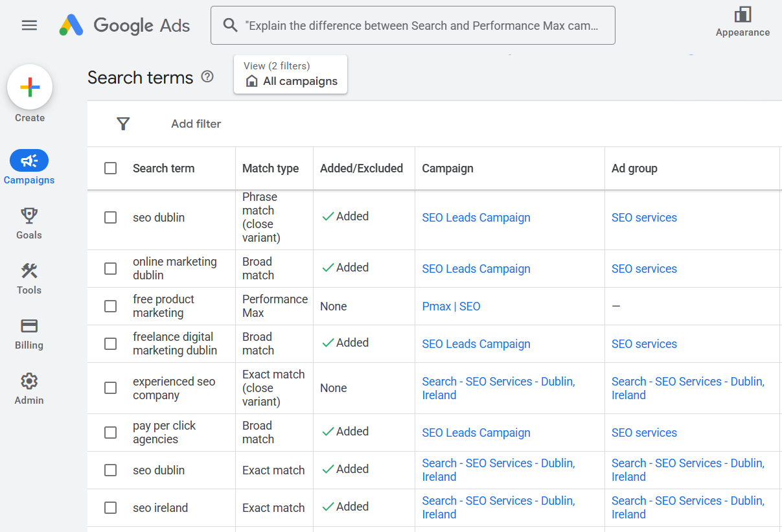Click 'None' status in 'experienced seo company' row
Image resolution: width=782 pixels, height=532 pixels.
[x=333, y=388]
